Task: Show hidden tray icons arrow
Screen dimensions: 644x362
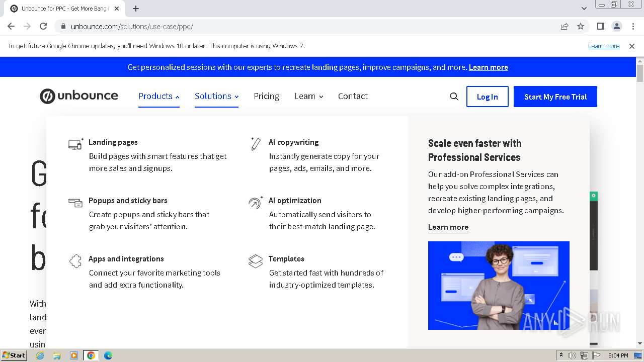Action: click(561, 355)
